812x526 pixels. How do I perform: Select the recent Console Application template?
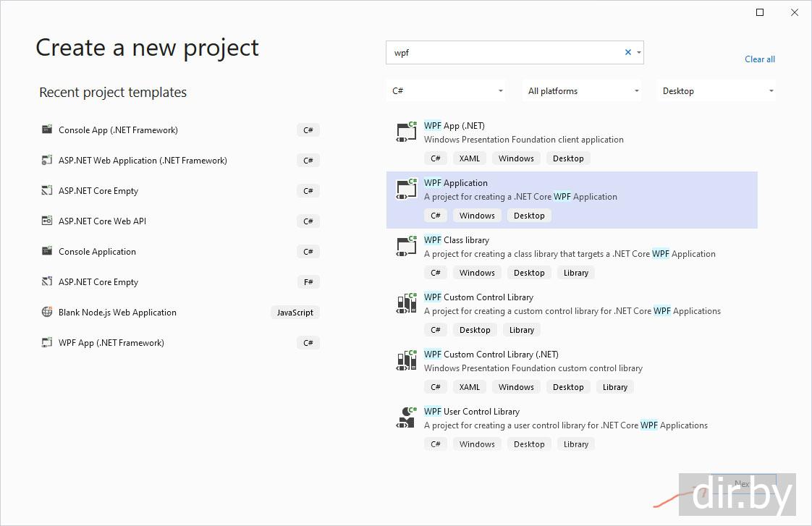[x=97, y=252]
